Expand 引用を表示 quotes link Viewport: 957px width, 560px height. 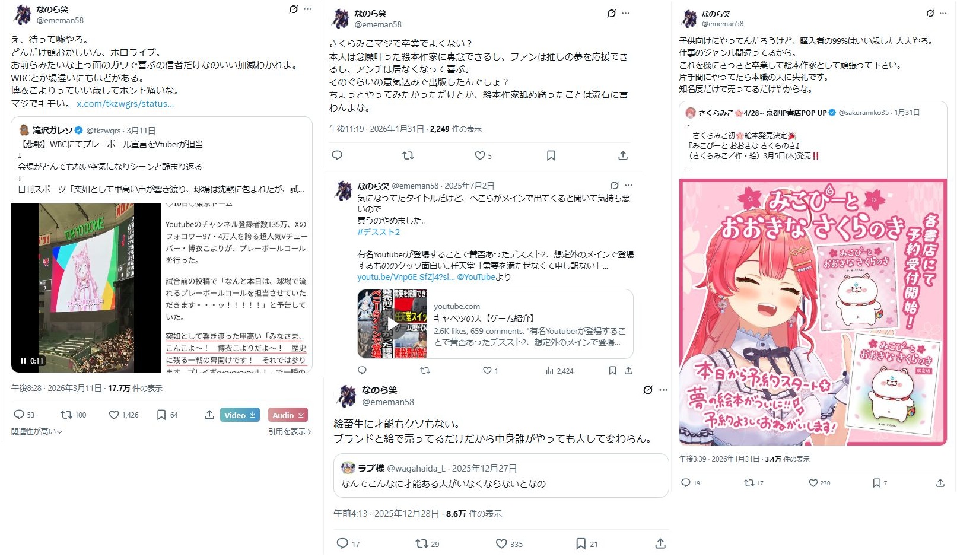(x=290, y=432)
